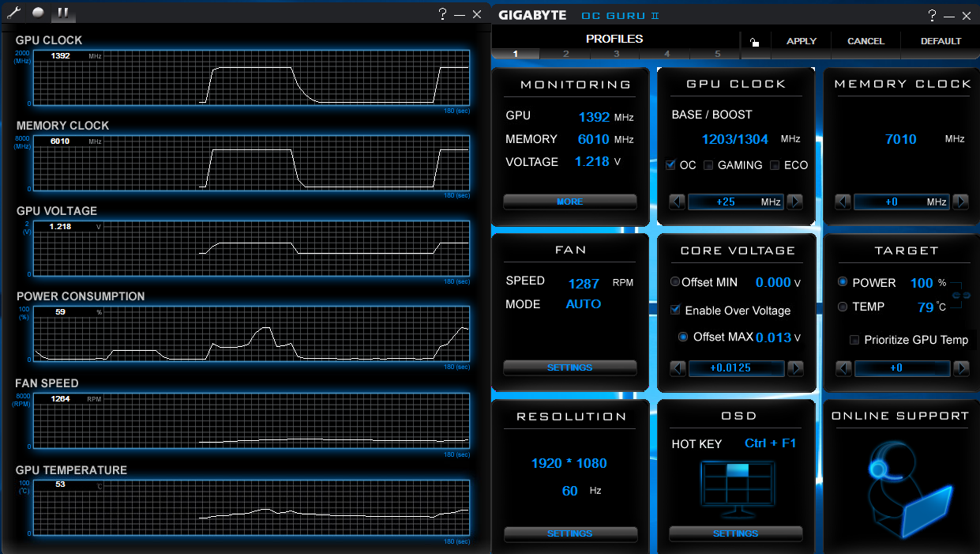
Task: Open the RESOLUTION settings button
Action: pyautogui.click(x=570, y=533)
